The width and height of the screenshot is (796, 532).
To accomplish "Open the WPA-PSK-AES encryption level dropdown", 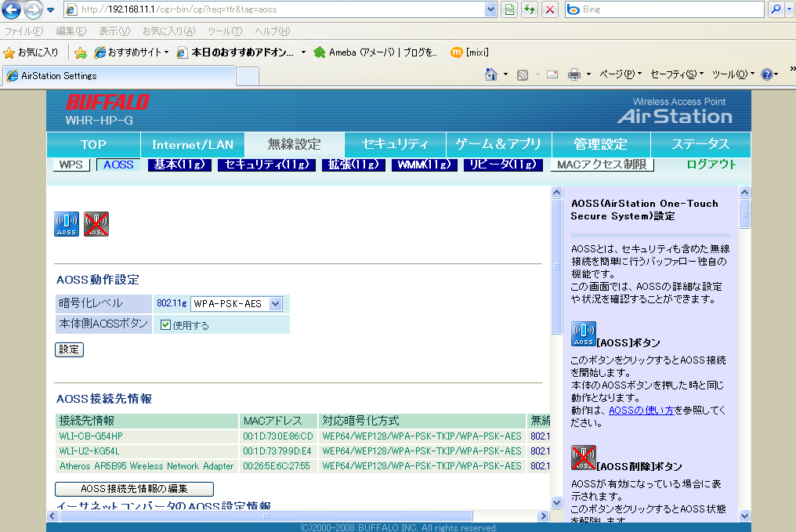I will point(237,304).
